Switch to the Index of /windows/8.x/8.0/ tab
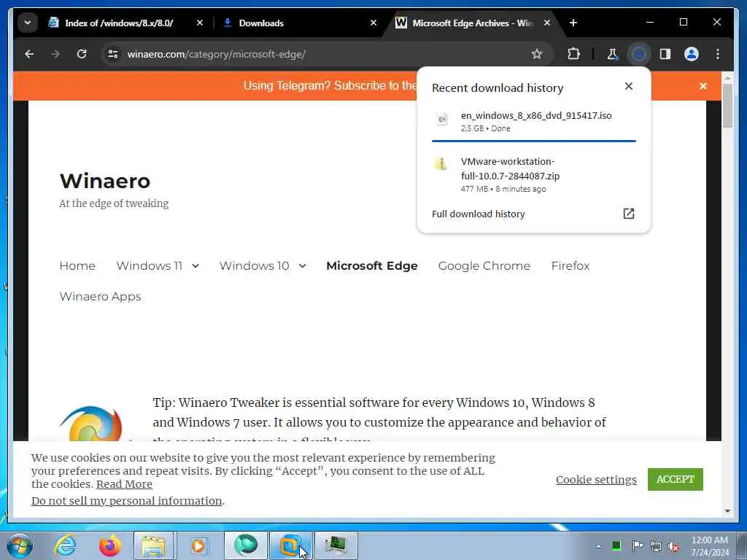 pyautogui.click(x=119, y=23)
